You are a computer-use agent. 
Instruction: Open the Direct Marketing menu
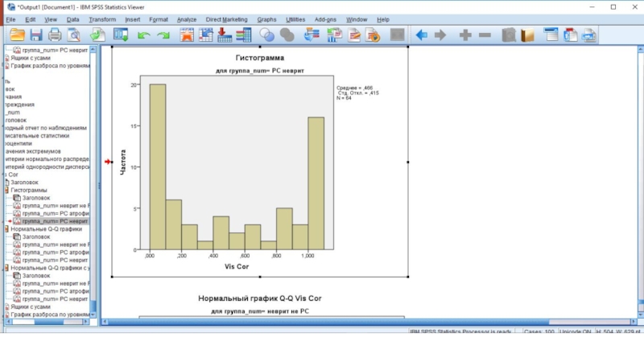click(227, 19)
